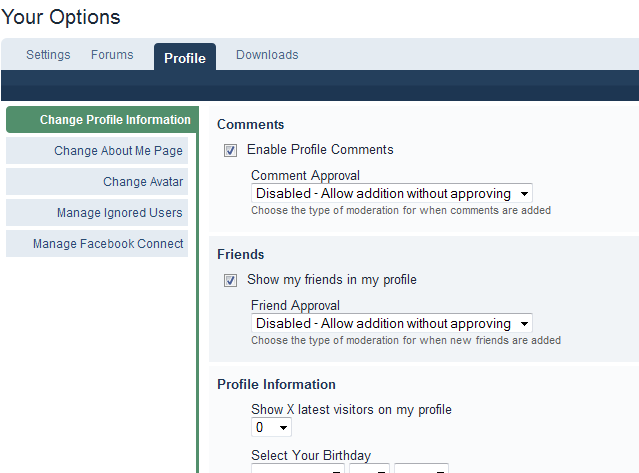Open the Settings tab
Image resolution: width=639 pixels, height=473 pixels.
pyautogui.click(x=48, y=55)
